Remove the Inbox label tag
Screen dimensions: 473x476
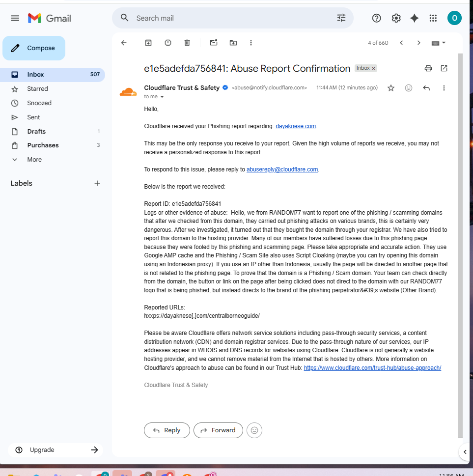[x=374, y=68]
